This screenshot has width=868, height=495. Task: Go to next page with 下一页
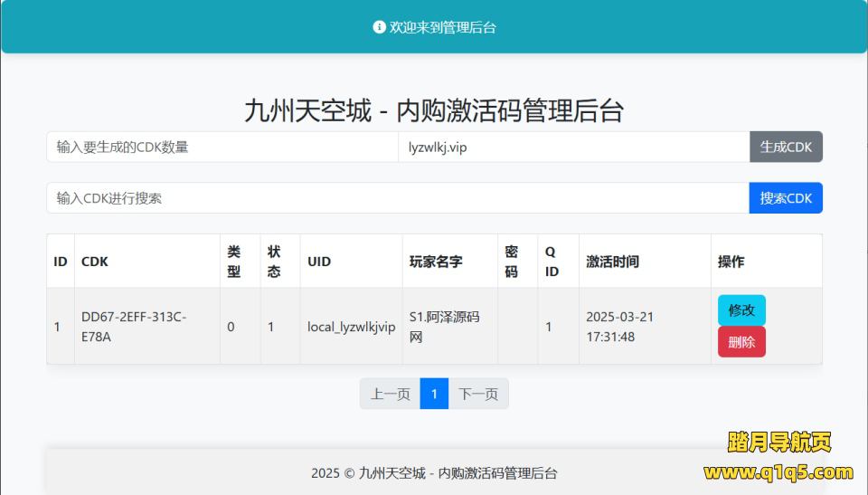(478, 394)
